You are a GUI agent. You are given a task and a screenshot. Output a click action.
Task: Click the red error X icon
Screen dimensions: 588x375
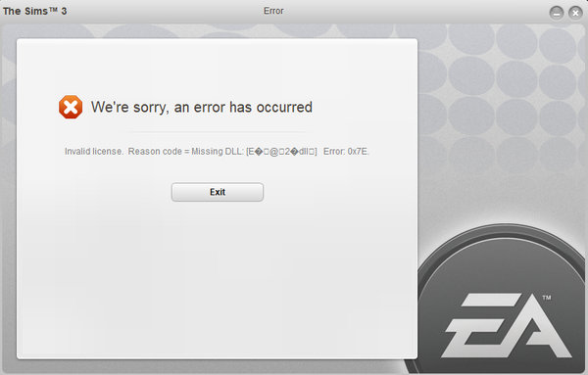(71, 107)
